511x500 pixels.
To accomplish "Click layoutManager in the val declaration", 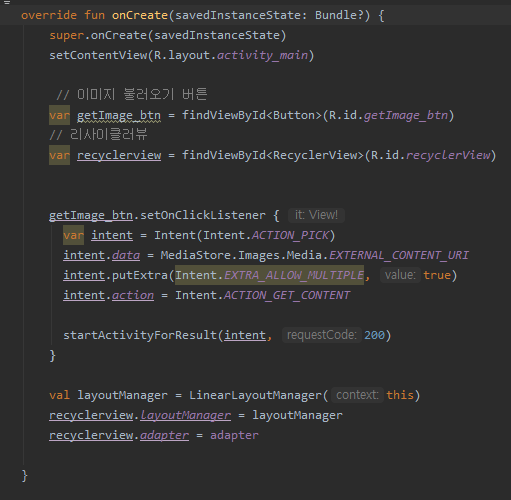I will point(122,395).
